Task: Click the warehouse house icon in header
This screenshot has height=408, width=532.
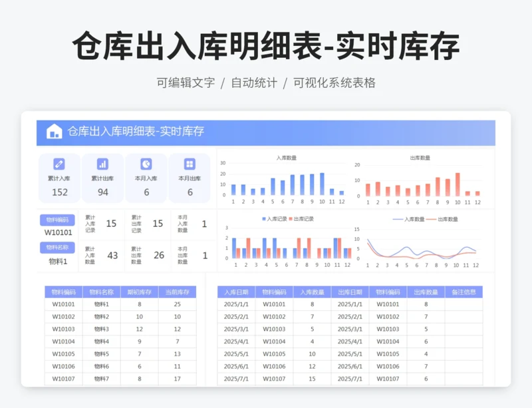Action: click(54, 132)
